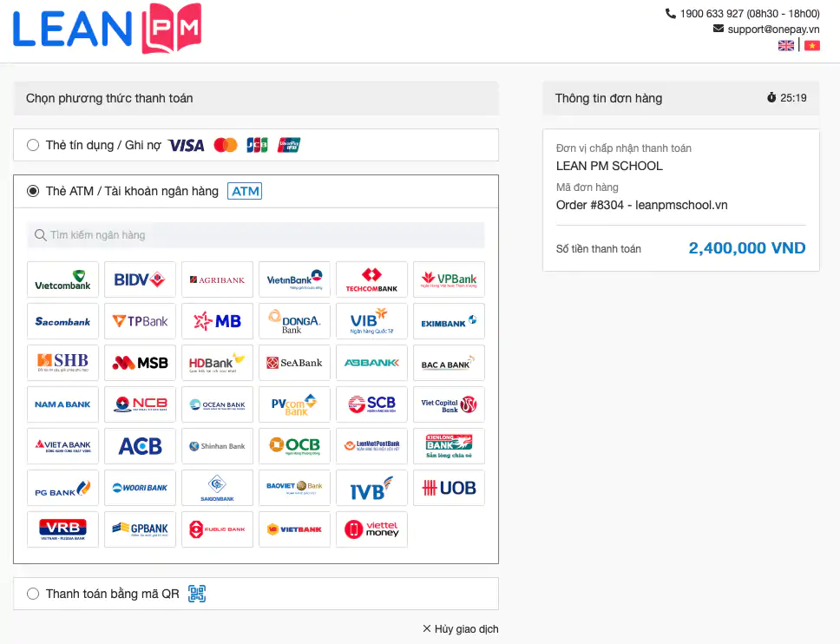Click the bank search field
Viewport: 840px width, 644px height.
[x=255, y=235]
